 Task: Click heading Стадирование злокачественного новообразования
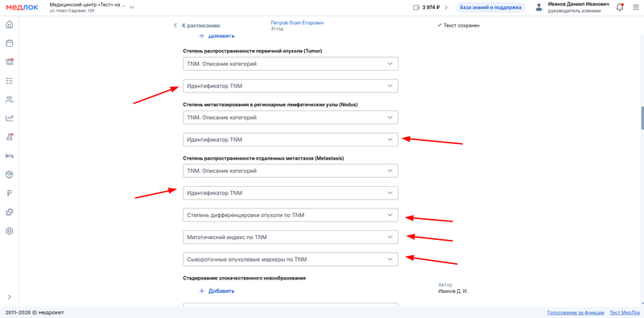[245, 278]
